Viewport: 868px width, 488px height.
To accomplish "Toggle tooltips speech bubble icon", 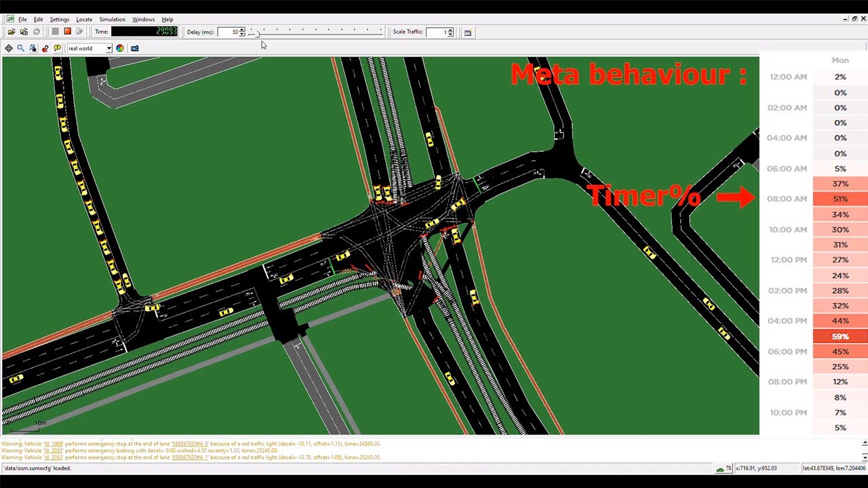I will pyautogui.click(x=58, y=48).
